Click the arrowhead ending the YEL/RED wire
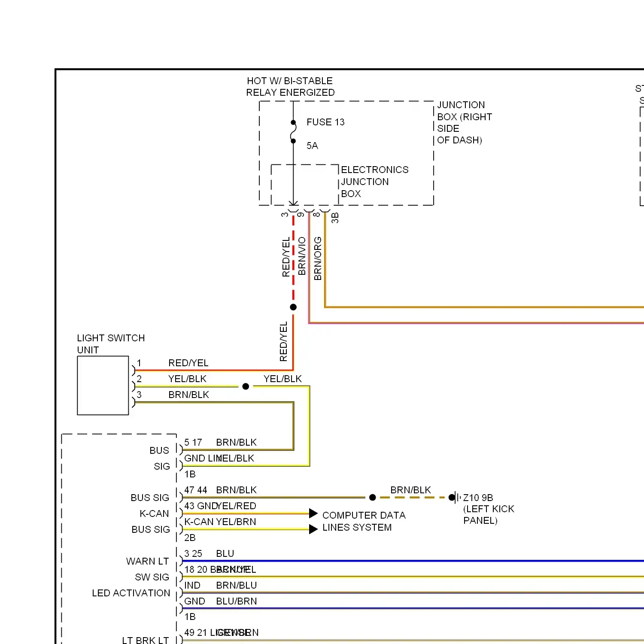The width and height of the screenshot is (644, 644). (x=313, y=513)
